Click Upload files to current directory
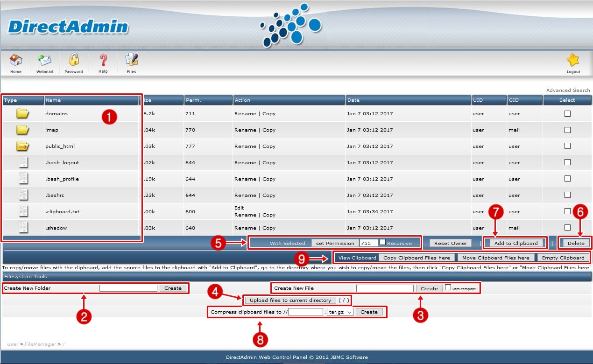 coord(290,300)
